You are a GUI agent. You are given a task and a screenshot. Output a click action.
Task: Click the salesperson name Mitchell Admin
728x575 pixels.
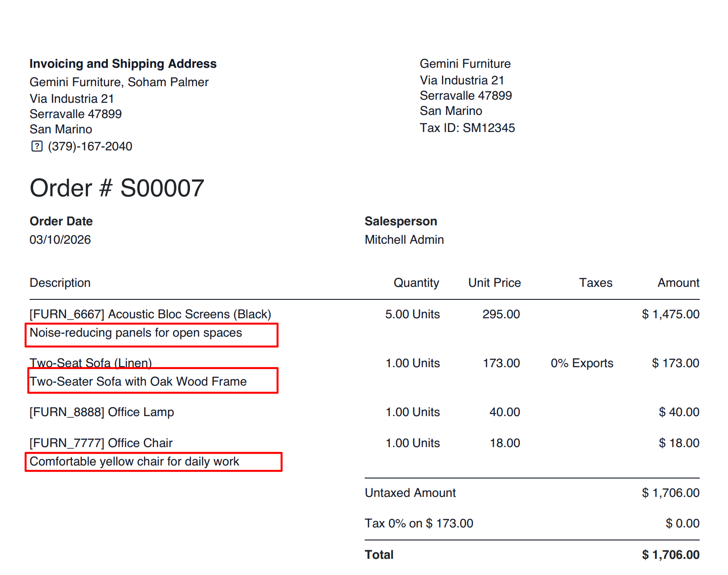click(404, 240)
